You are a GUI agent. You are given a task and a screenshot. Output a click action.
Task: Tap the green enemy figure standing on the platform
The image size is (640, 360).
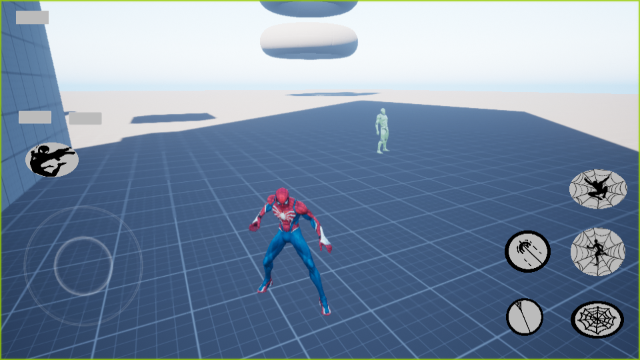tap(382, 131)
